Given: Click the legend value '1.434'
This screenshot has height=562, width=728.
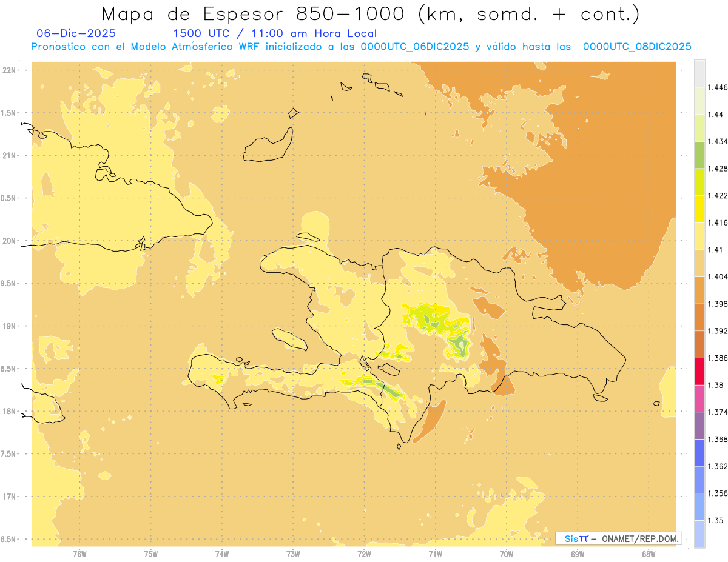Looking at the screenshot, I should pos(719,141).
